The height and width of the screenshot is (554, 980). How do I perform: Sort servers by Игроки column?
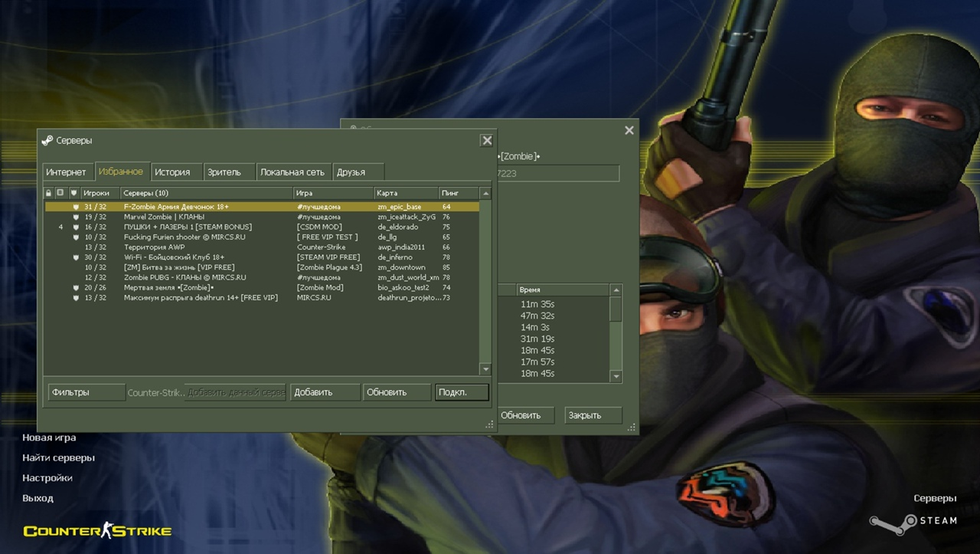tap(100, 193)
